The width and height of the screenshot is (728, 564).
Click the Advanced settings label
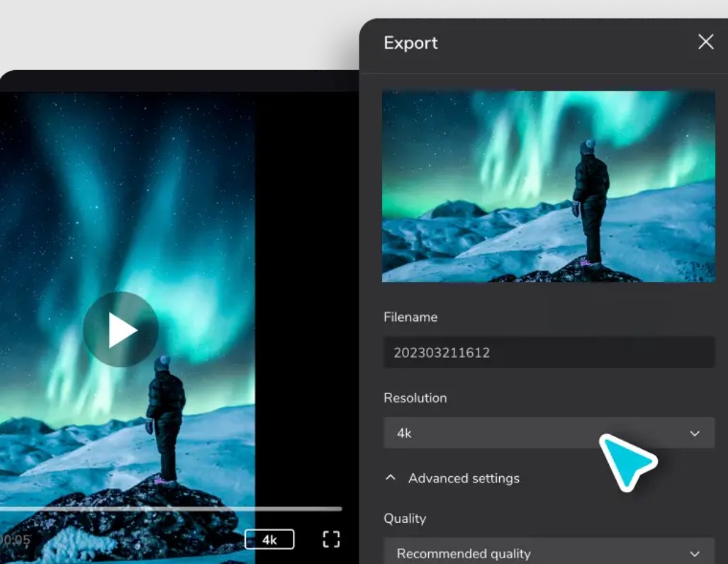[x=464, y=478]
